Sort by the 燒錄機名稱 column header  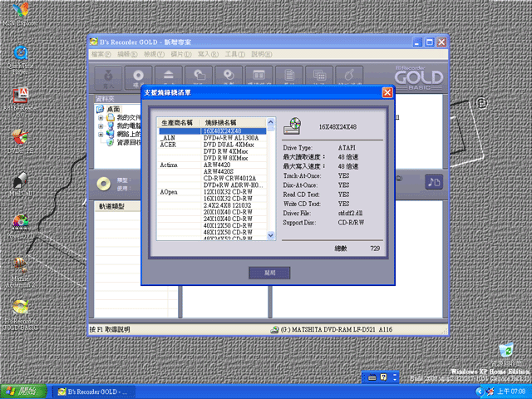pos(234,122)
